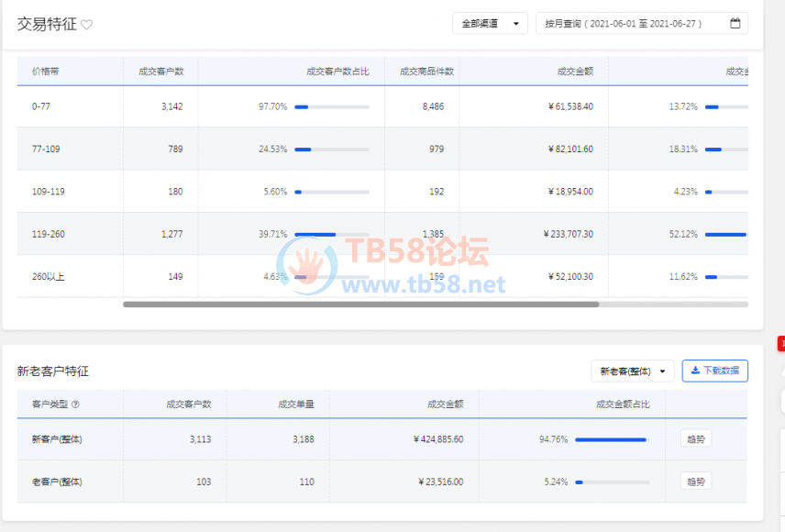Select the 价格带 column header
Viewport: 785px width, 532px height.
[x=46, y=72]
